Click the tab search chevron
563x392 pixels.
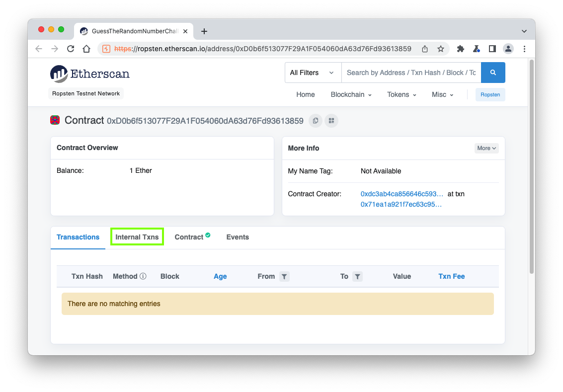pyautogui.click(x=524, y=31)
